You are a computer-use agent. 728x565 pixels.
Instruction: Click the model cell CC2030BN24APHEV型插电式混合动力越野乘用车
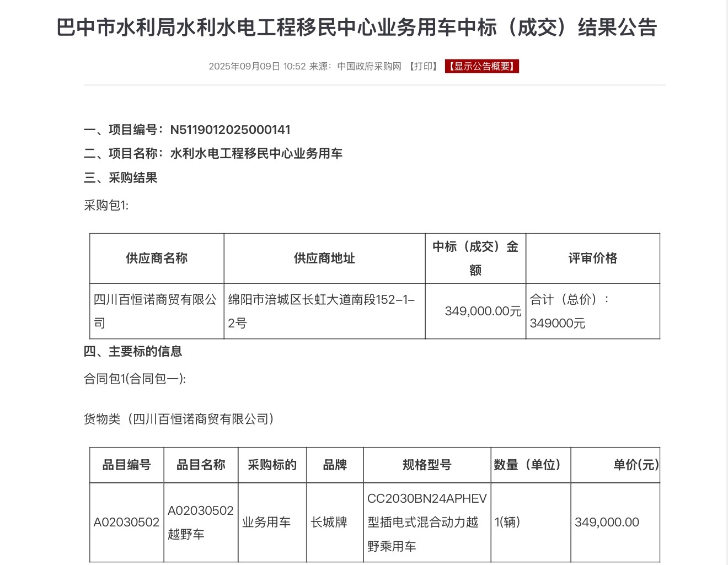pyautogui.click(x=427, y=522)
